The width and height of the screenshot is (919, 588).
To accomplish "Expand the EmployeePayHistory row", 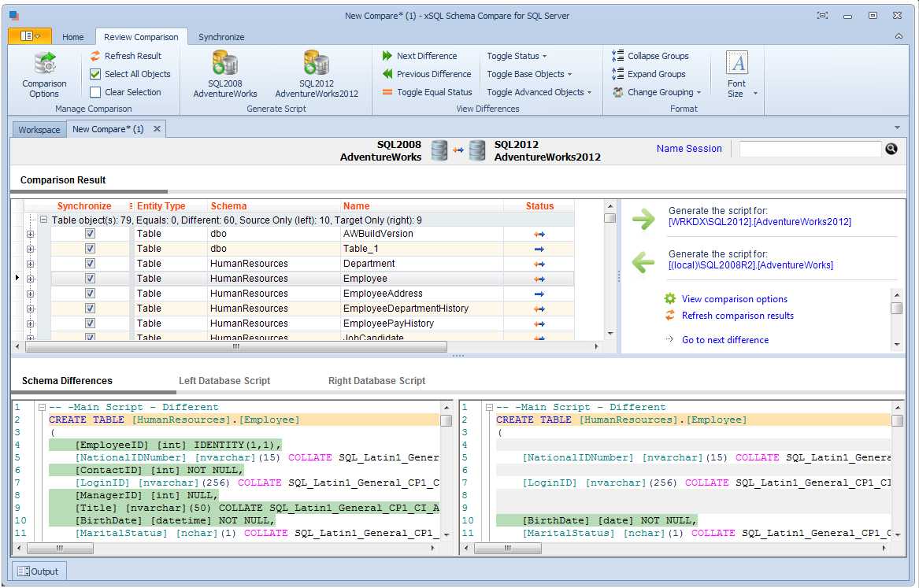I will (31, 324).
